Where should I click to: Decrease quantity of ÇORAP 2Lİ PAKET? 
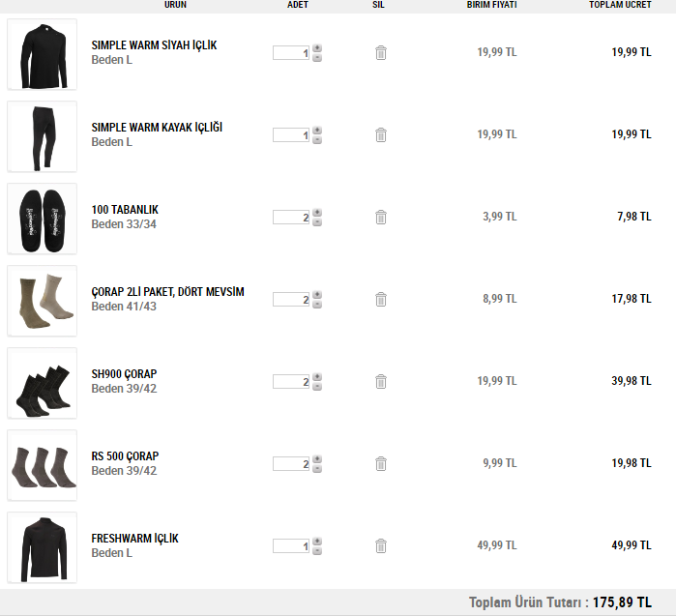click(x=317, y=305)
